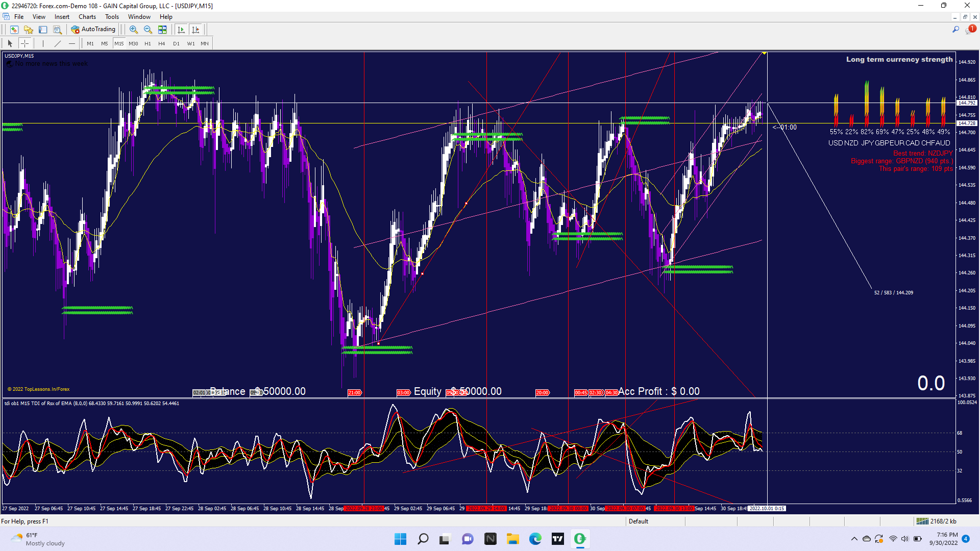980x551 pixels.
Task: Click the Zoom In magnifier icon
Action: [133, 30]
